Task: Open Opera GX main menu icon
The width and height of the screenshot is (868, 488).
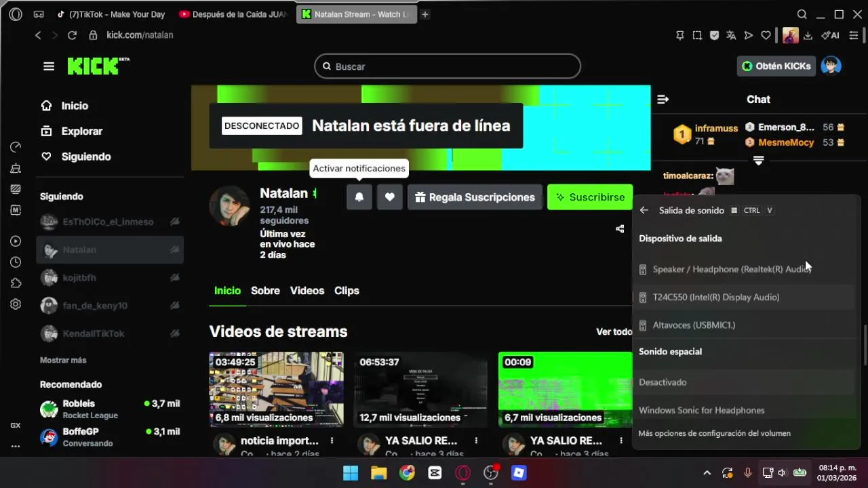Action: [x=16, y=14]
